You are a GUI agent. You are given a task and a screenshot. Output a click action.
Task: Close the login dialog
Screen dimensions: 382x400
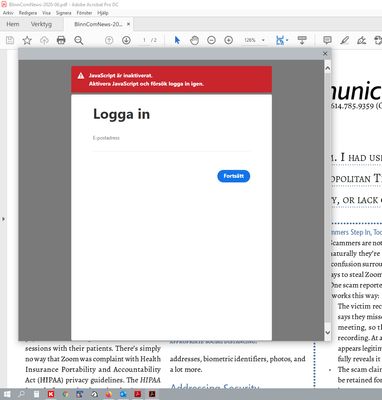pyautogui.click(x=325, y=53)
